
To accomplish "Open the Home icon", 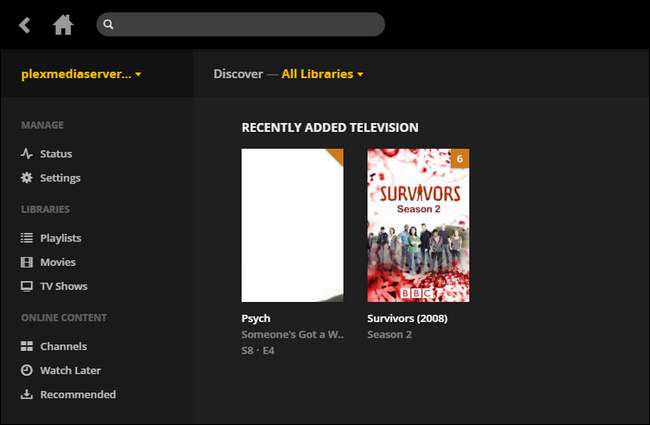I will point(63,25).
